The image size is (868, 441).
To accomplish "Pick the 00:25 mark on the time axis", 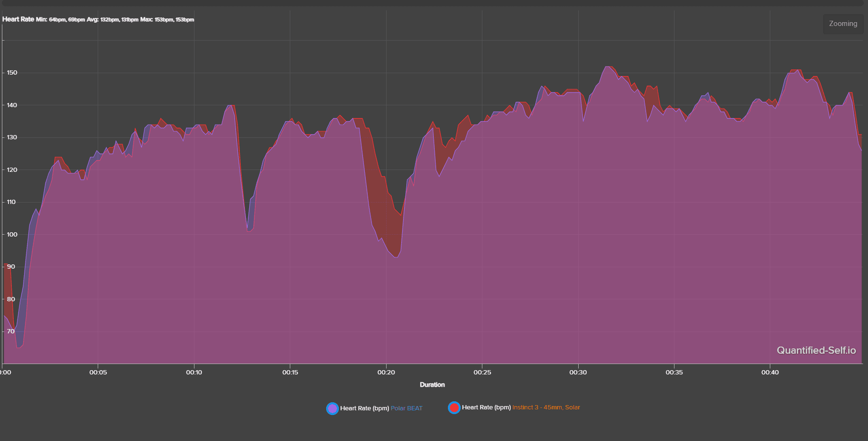I will (482, 373).
